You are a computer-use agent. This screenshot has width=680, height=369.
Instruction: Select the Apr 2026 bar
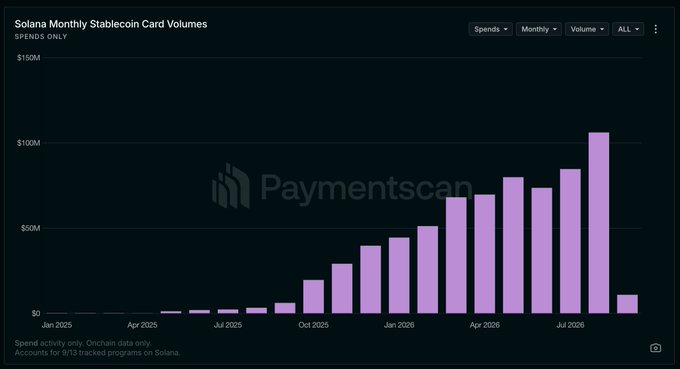(x=484, y=254)
